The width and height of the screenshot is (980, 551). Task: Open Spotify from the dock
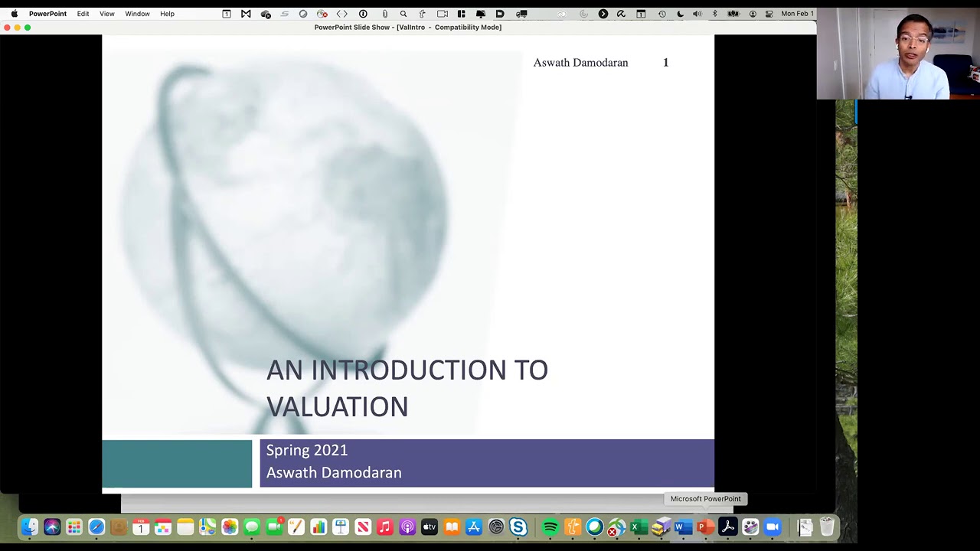pyautogui.click(x=550, y=527)
